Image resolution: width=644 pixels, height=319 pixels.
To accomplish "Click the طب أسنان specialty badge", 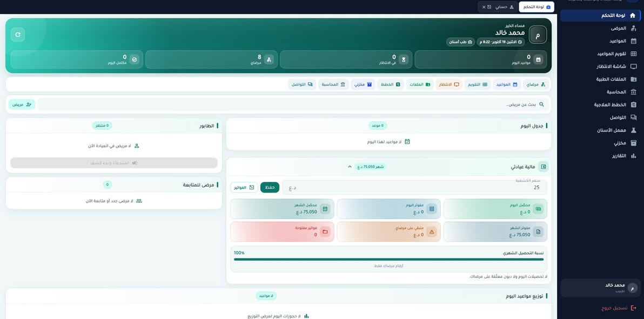I will coord(461,42).
